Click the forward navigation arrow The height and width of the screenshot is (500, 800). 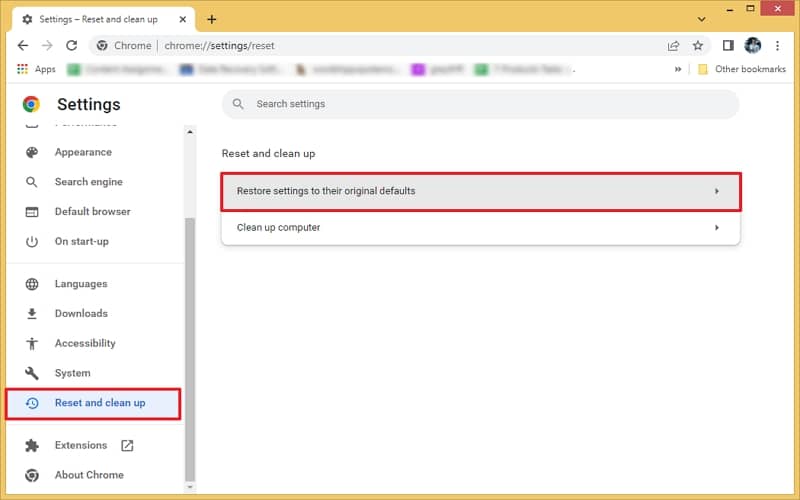[47, 45]
